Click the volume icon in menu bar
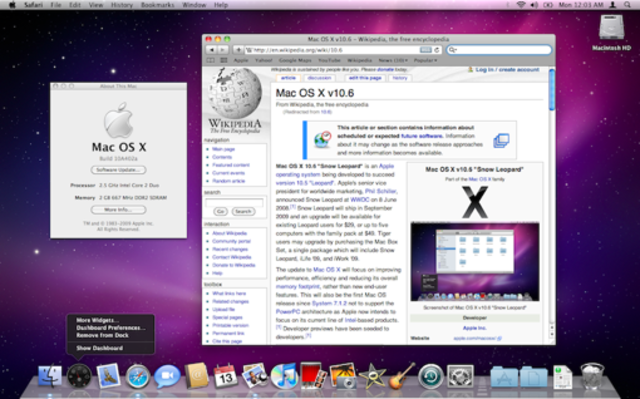Viewport: 640px width, 399px height. click(534, 5)
